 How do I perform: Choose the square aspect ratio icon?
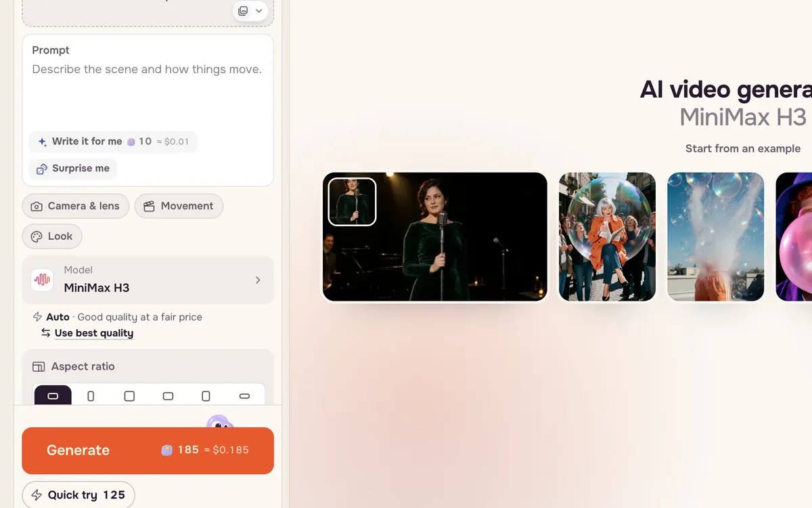(x=129, y=396)
